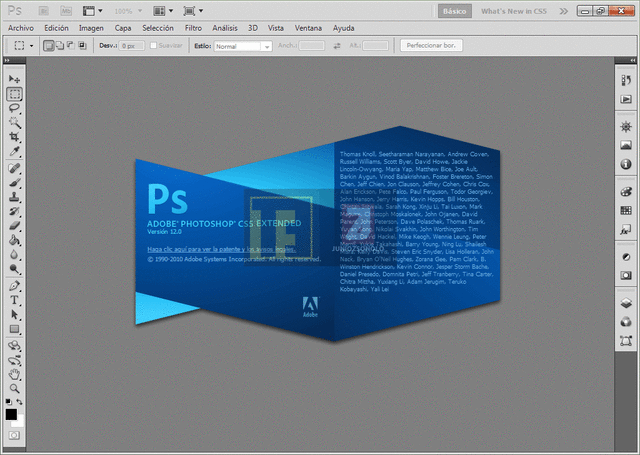Open the History panel icon
The width and height of the screenshot is (640, 455).
[x=626, y=80]
